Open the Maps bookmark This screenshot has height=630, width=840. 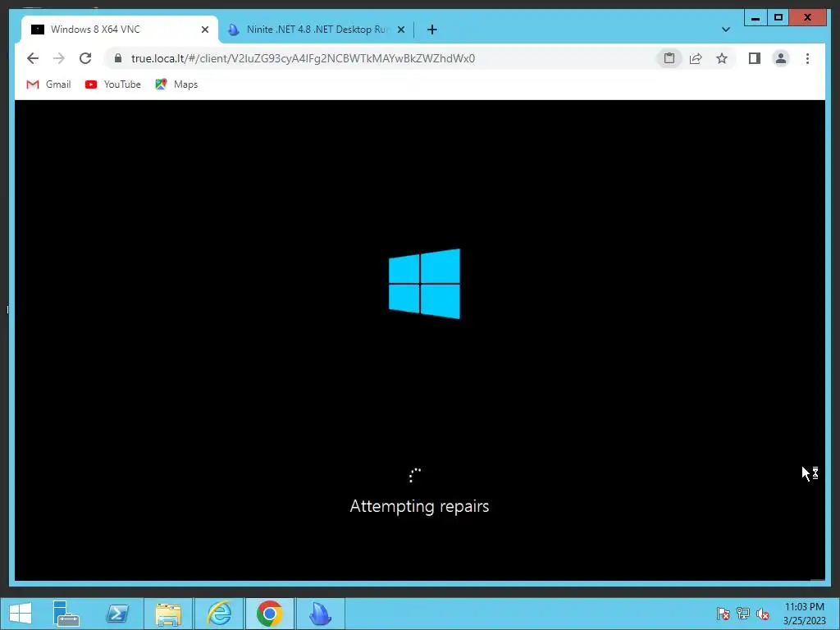coord(177,84)
